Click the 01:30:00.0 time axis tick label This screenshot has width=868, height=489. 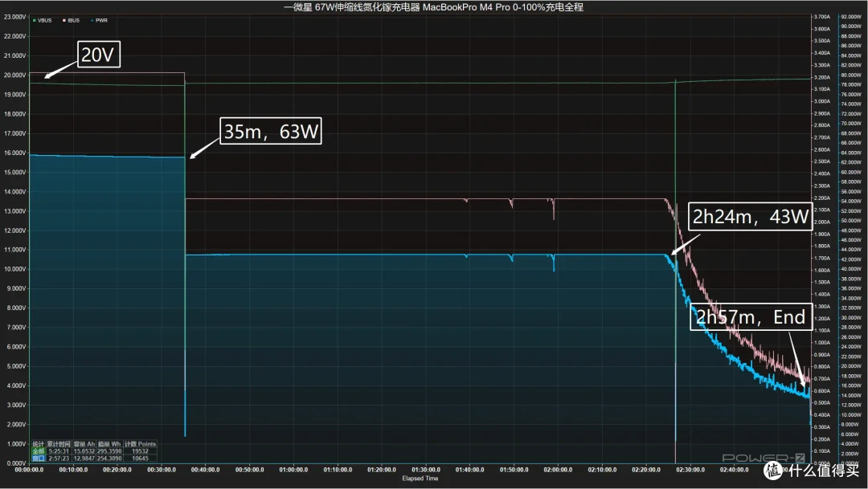pos(426,470)
